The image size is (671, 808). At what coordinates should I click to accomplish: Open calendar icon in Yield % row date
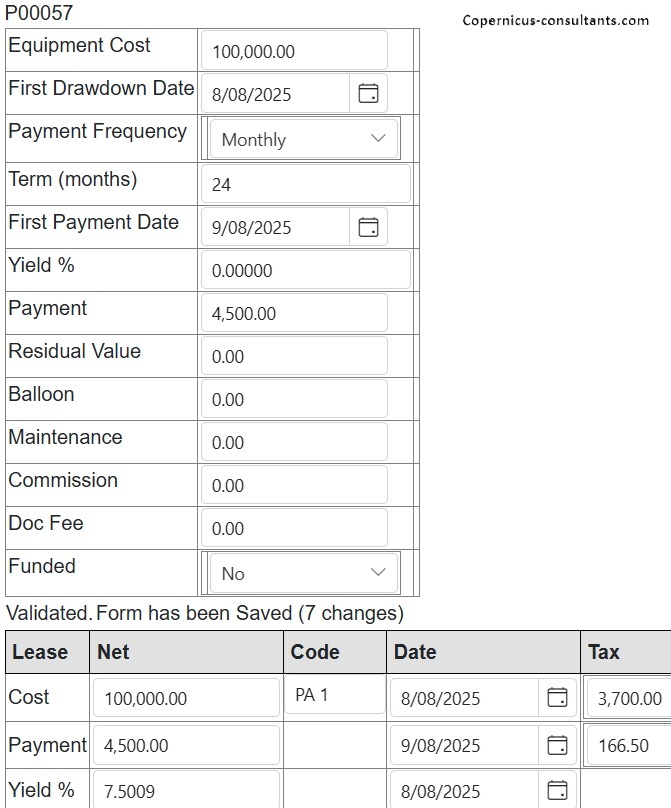tap(557, 791)
